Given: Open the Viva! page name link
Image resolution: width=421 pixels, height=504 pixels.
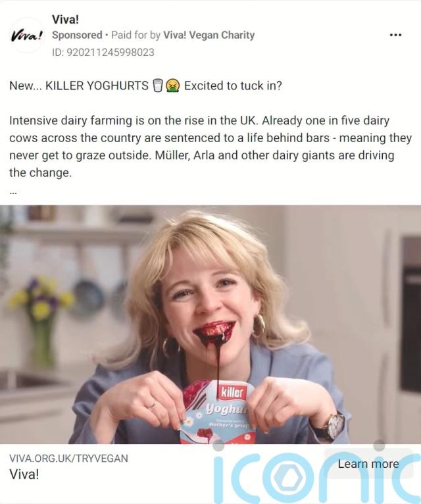Looking at the screenshot, I should click(x=65, y=20).
